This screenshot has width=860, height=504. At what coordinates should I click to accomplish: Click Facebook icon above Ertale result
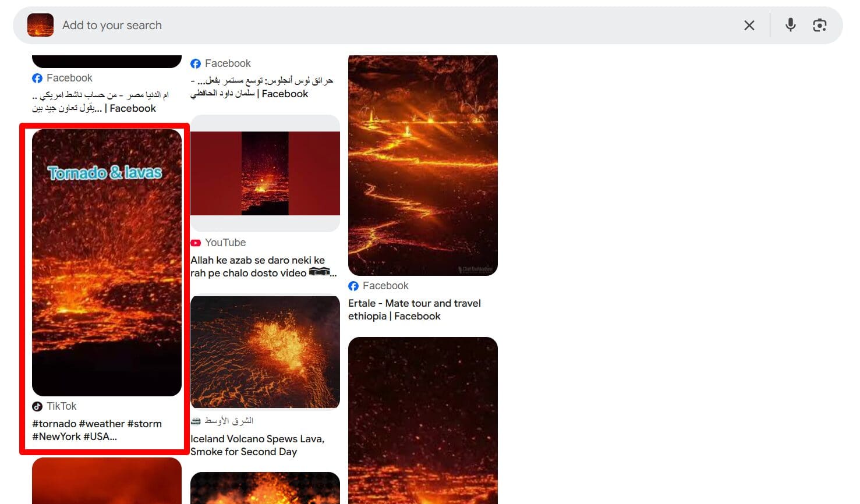coord(353,286)
